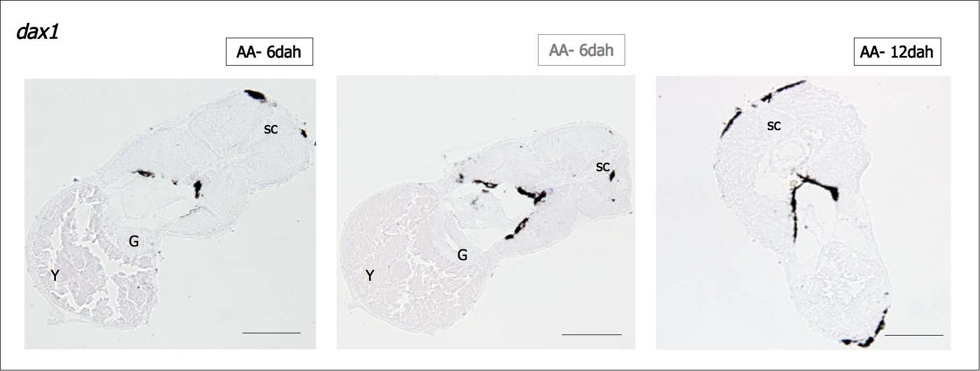This screenshot has height=371, width=980.
Task: Click the sc label in the first panel
Action: 271,130
